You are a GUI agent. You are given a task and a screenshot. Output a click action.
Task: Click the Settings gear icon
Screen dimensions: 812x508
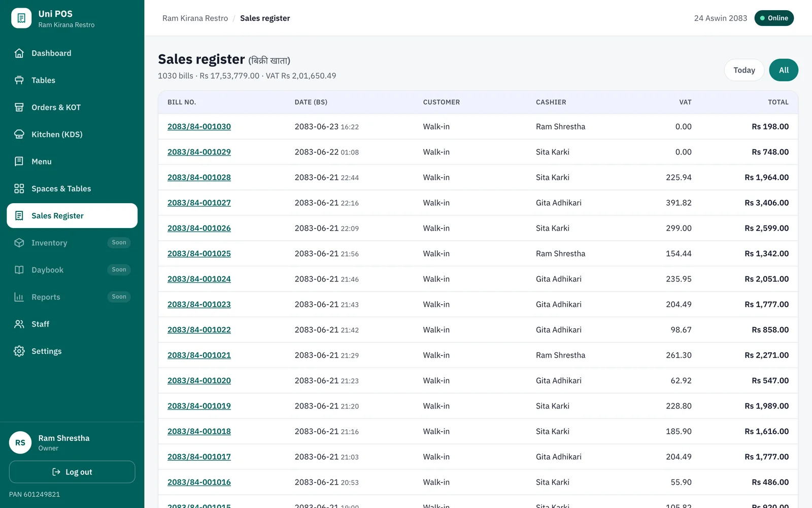pos(19,351)
